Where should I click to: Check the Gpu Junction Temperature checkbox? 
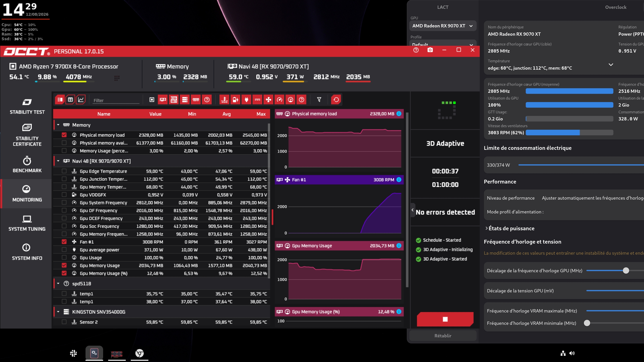tap(64, 179)
